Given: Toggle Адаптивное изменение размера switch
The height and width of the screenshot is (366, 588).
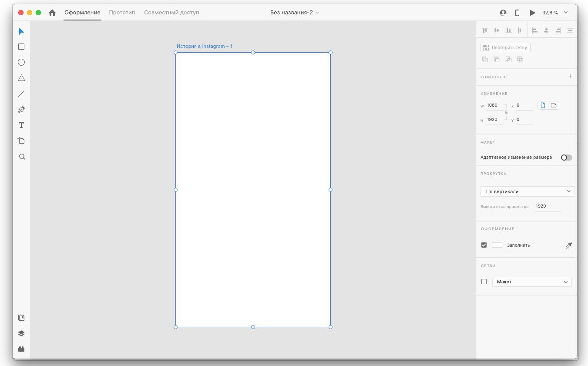Looking at the screenshot, I should (x=566, y=158).
